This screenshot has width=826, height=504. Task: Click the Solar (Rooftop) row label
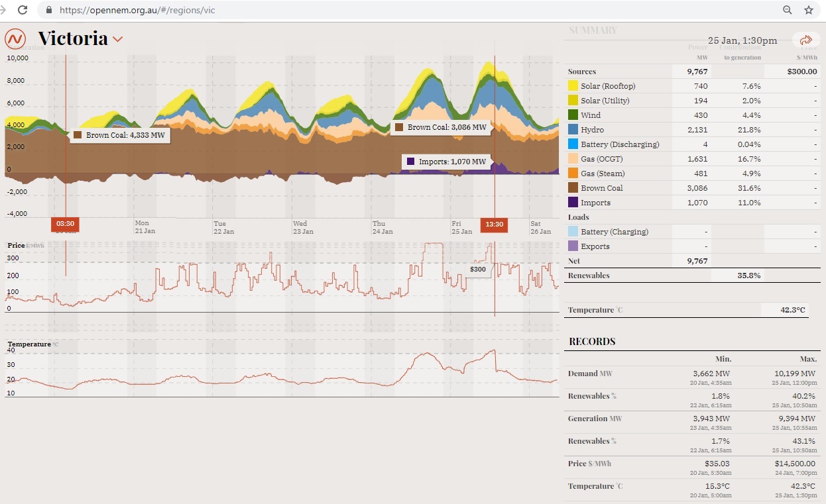pos(608,86)
